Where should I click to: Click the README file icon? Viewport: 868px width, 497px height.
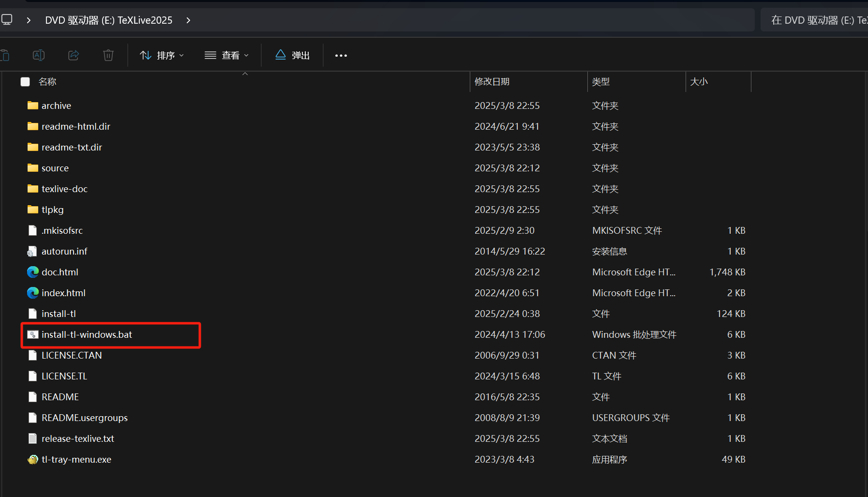pyautogui.click(x=33, y=397)
